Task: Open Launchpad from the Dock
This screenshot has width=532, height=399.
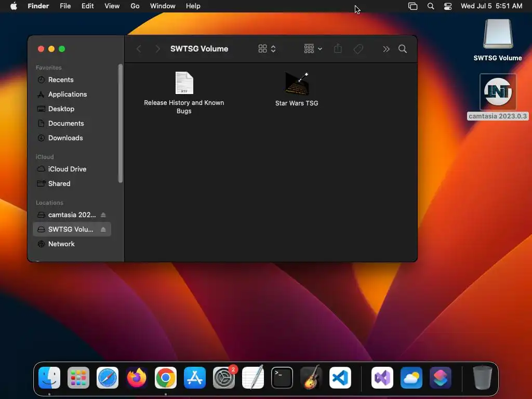Action: click(x=78, y=378)
